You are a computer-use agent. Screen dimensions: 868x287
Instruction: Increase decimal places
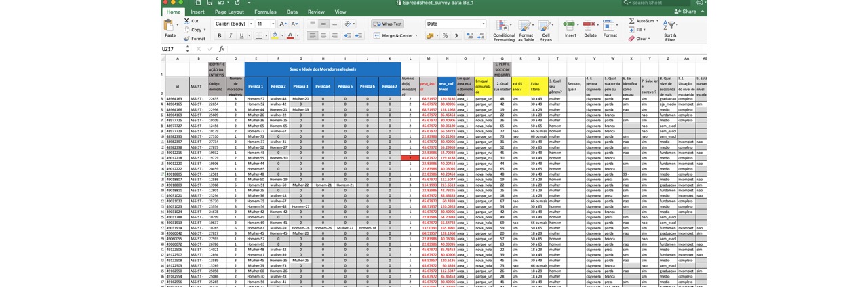469,36
